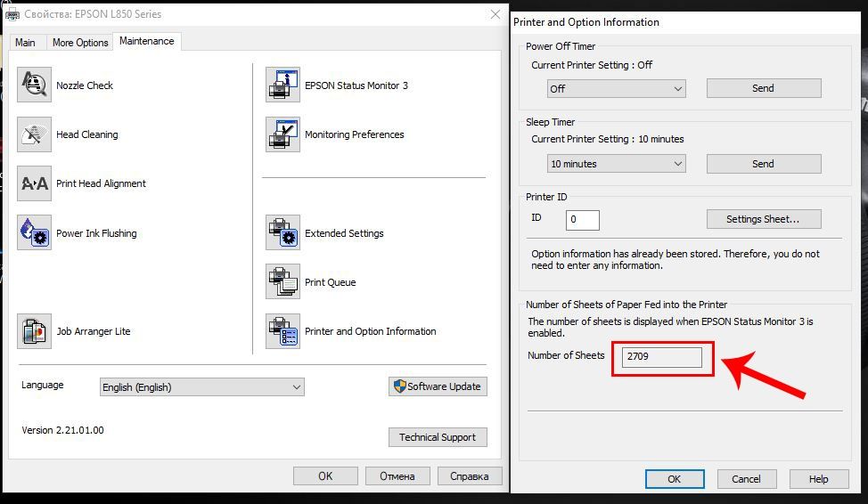Image resolution: width=868 pixels, height=504 pixels.
Task: Click the Print Head Alignment label
Action: 101,183
